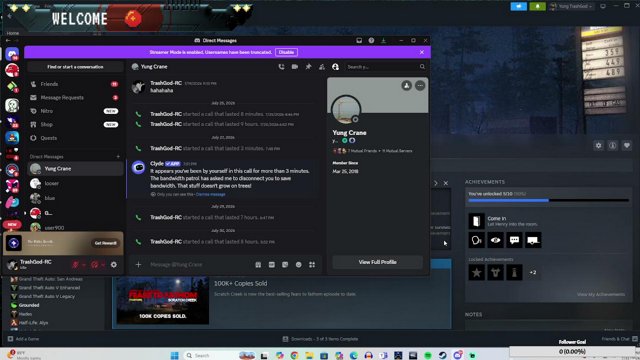Open Steam Downloads status
Viewport: 640px width, 360px height.
320,339
